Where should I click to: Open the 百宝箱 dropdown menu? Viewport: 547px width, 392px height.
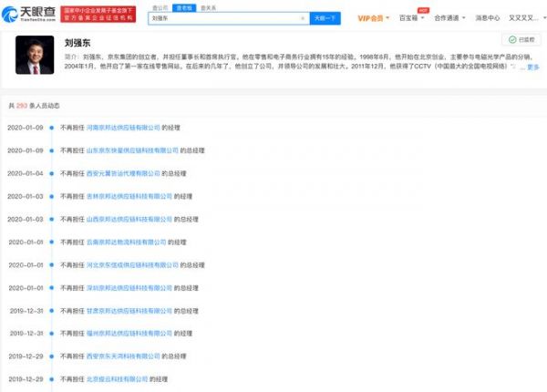[411, 18]
